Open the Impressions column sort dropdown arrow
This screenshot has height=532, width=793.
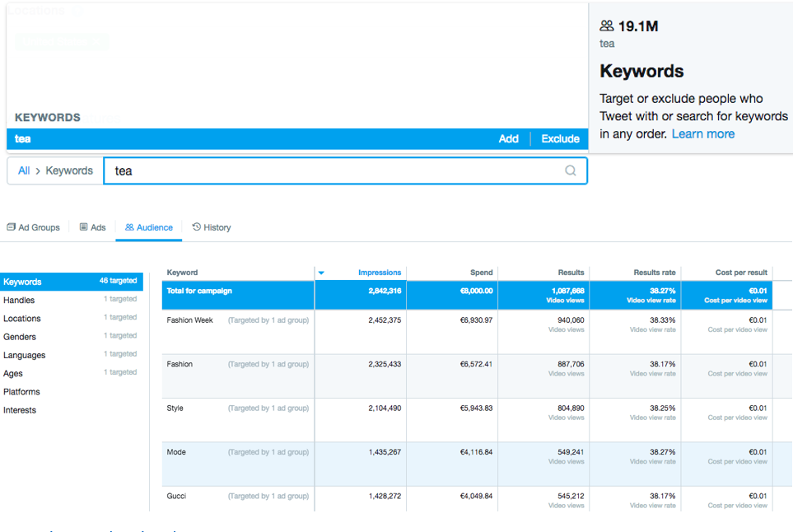321,273
